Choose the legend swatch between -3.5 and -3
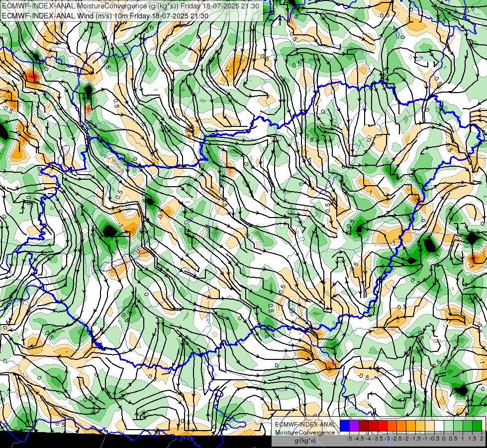The image size is (487, 448). [x=383, y=426]
